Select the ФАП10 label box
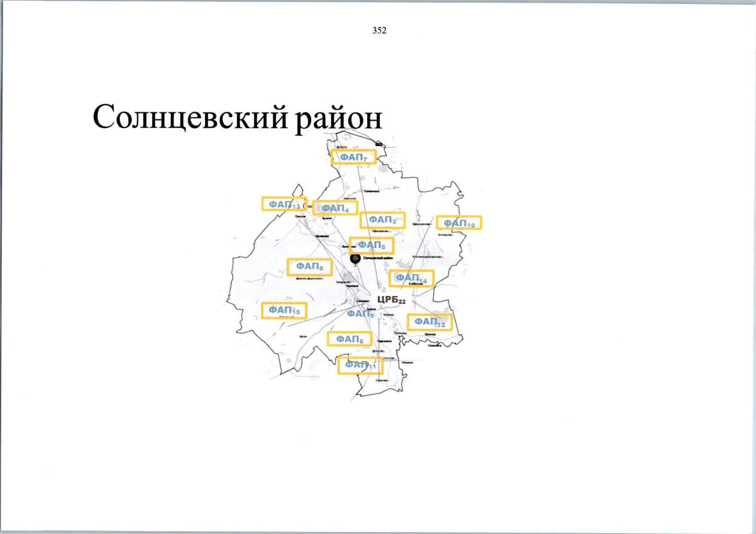 tap(459, 222)
